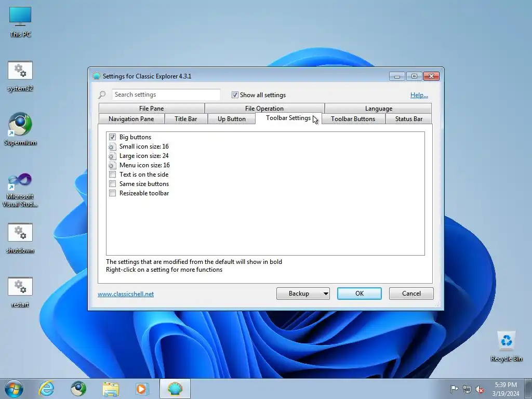Screen dimensions: 532x399
Task: Select the Large icon size: 24 setting
Action: 144,156
